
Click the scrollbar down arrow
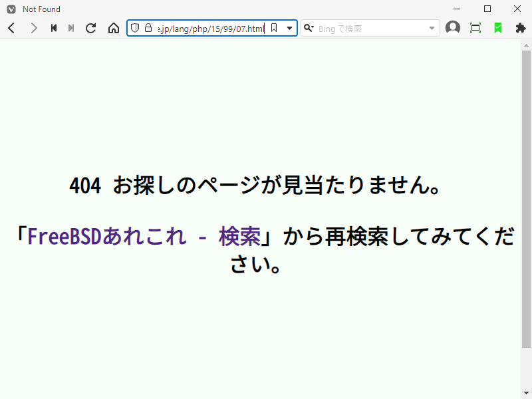[526, 394]
